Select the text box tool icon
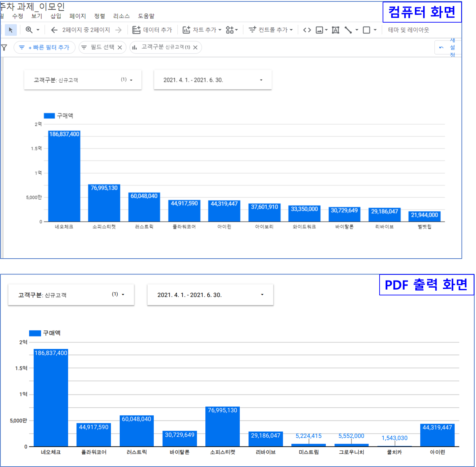476x467 pixels. (x=335, y=30)
